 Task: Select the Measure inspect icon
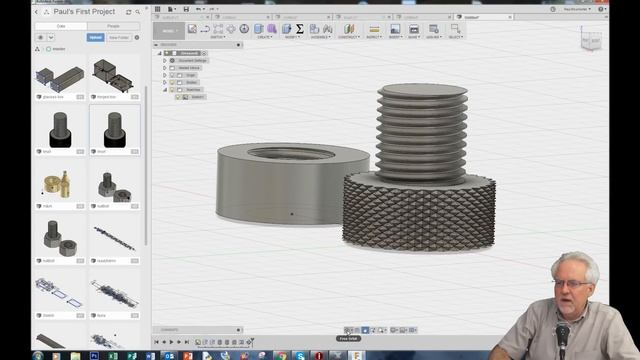tap(374, 29)
